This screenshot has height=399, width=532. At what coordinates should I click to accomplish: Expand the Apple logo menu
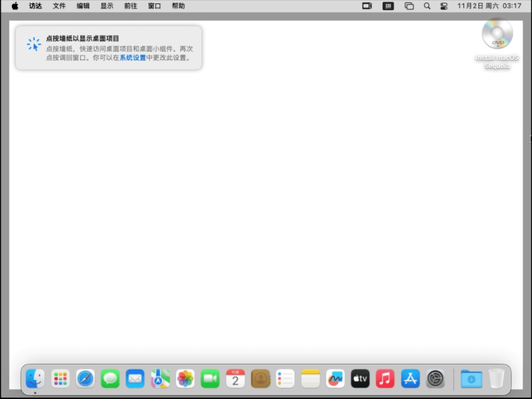15,6
